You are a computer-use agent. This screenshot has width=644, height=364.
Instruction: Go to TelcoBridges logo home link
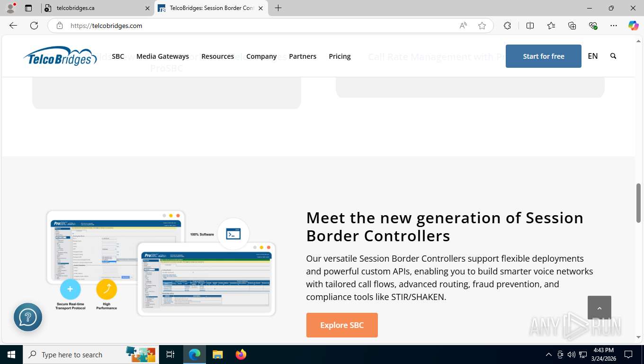pyautogui.click(x=60, y=56)
